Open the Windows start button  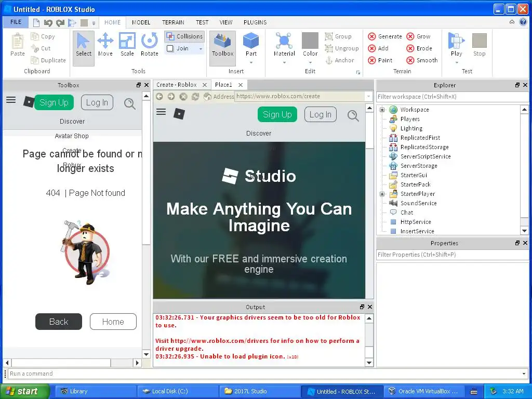pyautogui.click(x=25, y=391)
